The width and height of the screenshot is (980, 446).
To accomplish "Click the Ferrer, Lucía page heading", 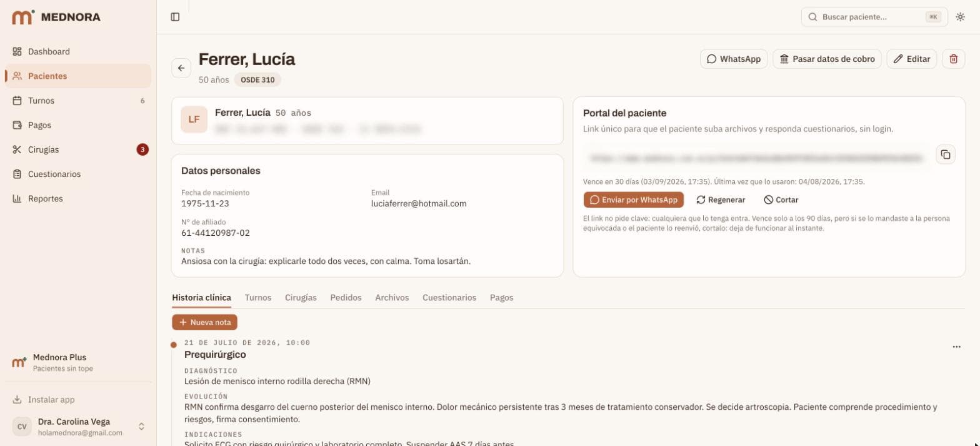I will pyautogui.click(x=247, y=59).
